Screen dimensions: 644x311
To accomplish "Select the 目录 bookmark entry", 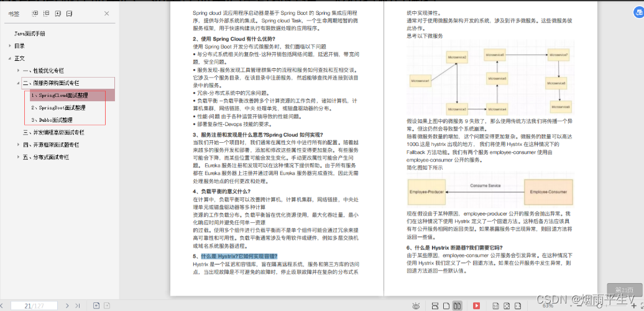I will click(x=19, y=46).
